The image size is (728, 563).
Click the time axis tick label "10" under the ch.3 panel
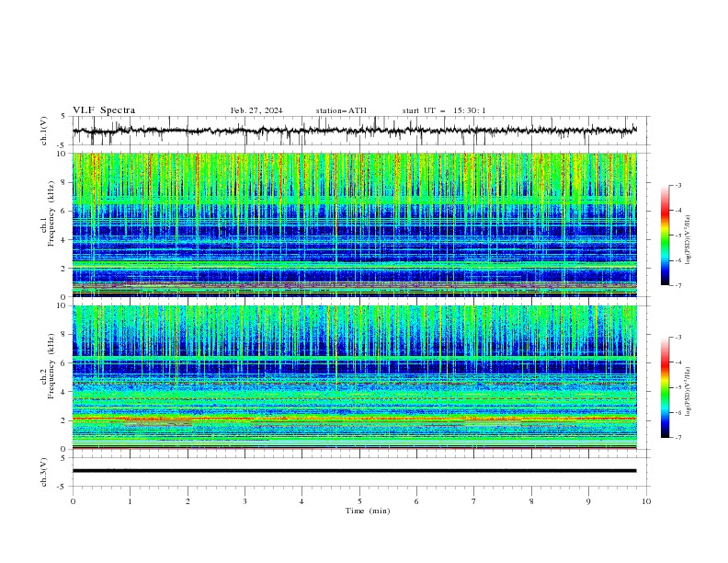point(646,501)
